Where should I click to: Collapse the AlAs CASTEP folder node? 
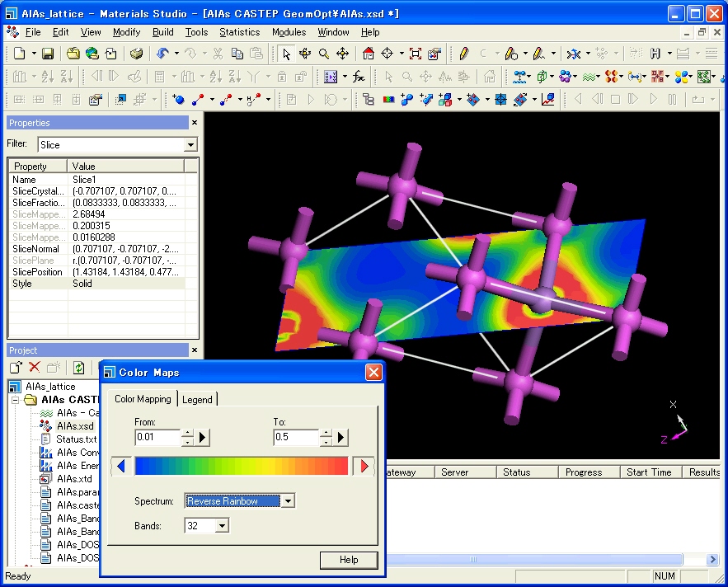point(16,400)
